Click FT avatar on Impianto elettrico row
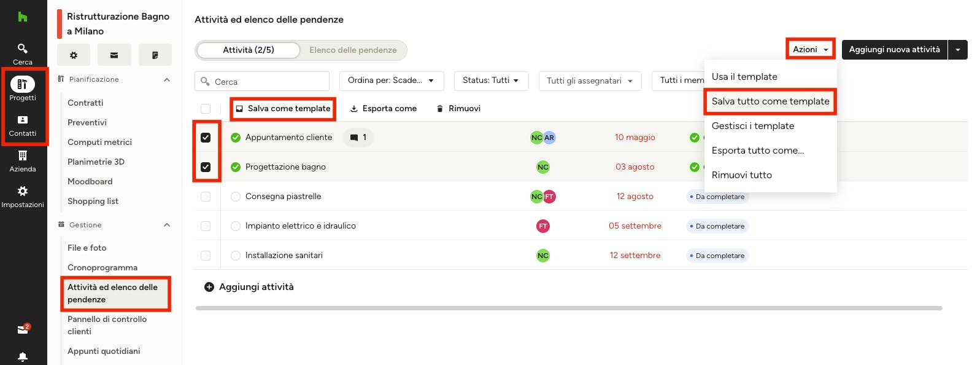Screen dimensions: 980x365 (543, 226)
